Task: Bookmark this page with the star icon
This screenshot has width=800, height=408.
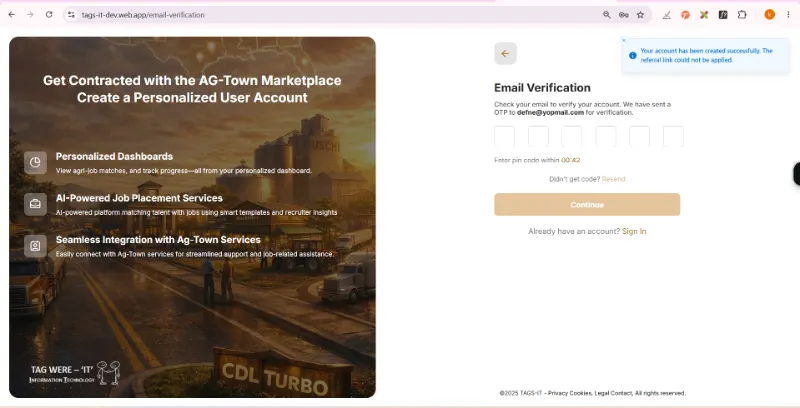Action: pos(640,15)
